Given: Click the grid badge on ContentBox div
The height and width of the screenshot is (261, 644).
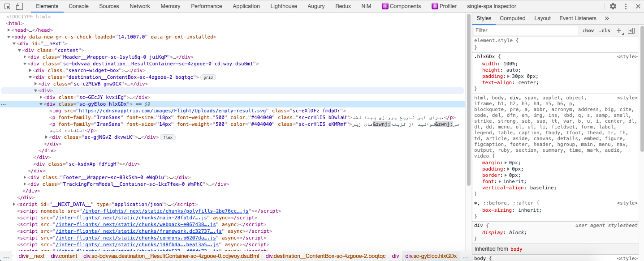Looking at the screenshot, I should coord(208,77).
